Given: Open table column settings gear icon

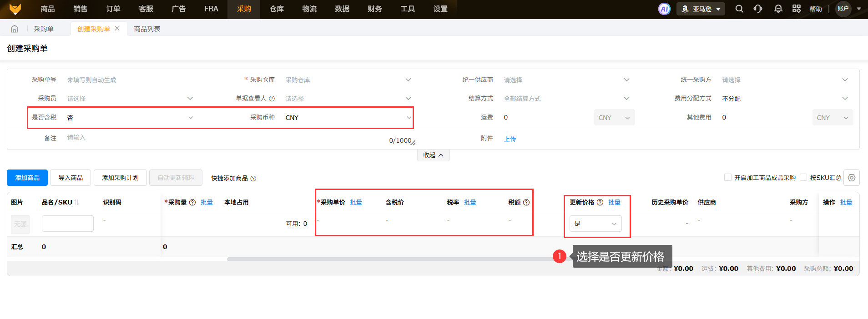Looking at the screenshot, I should pos(852,178).
